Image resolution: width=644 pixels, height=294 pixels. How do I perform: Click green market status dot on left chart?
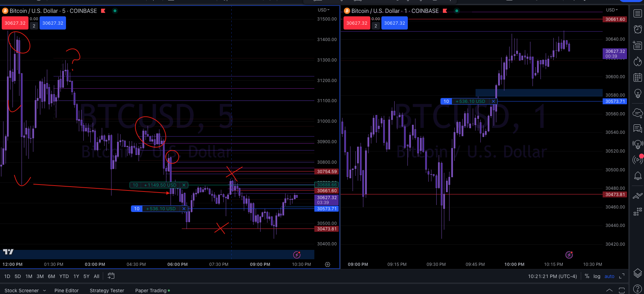[115, 11]
